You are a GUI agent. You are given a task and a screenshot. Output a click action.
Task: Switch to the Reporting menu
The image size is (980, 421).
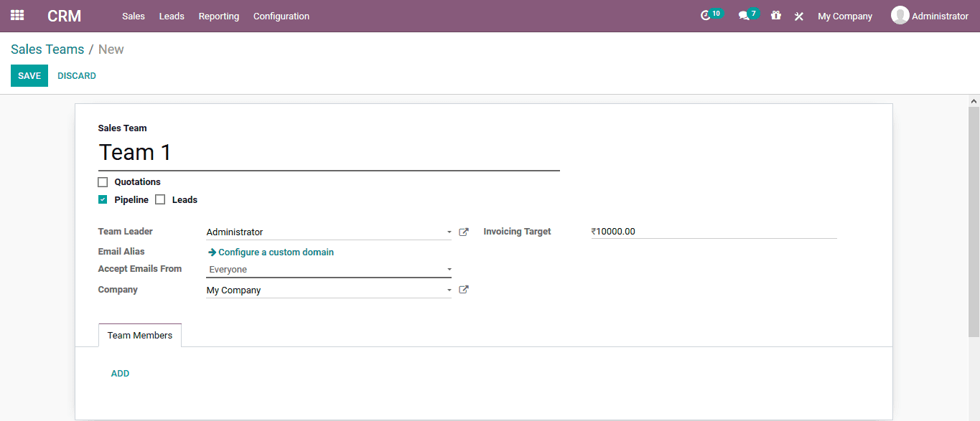[x=218, y=16]
